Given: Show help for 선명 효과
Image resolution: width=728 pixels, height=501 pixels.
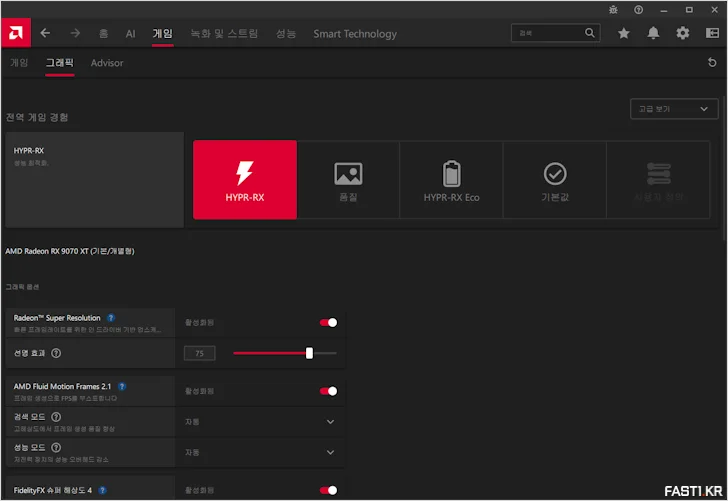Looking at the screenshot, I should point(56,353).
